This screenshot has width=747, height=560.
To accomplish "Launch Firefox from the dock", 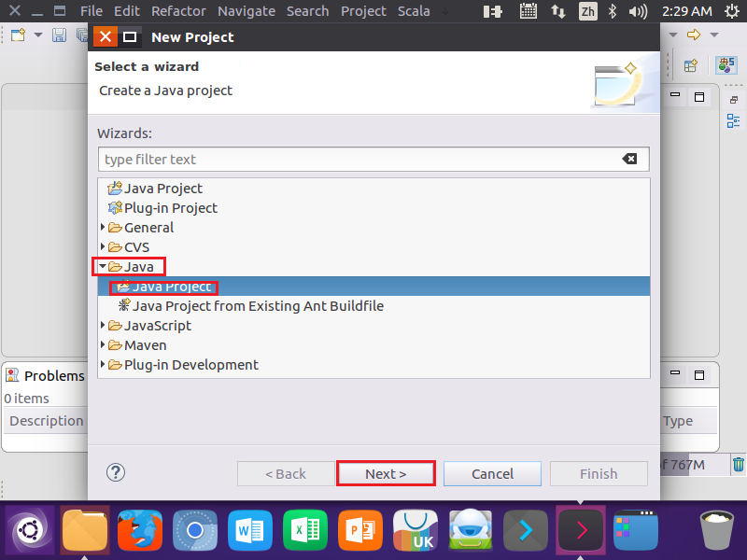I will pos(140,530).
